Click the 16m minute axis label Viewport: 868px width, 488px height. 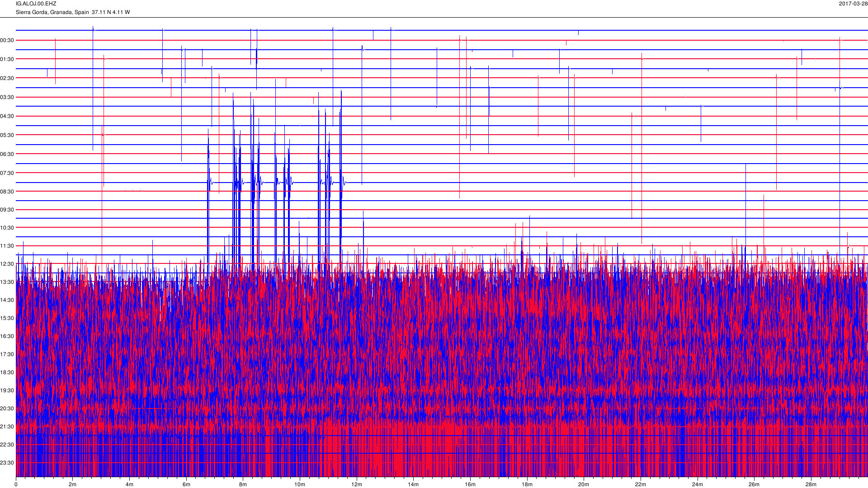[x=470, y=484]
